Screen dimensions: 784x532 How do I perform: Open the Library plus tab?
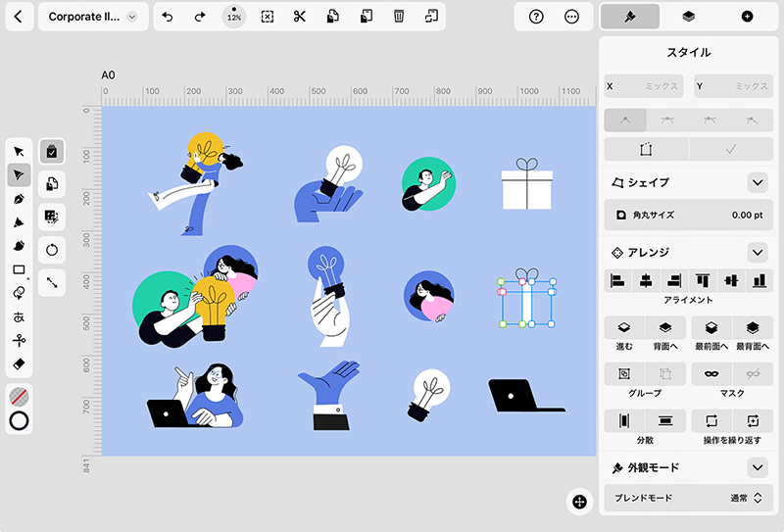click(x=747, y=17)
